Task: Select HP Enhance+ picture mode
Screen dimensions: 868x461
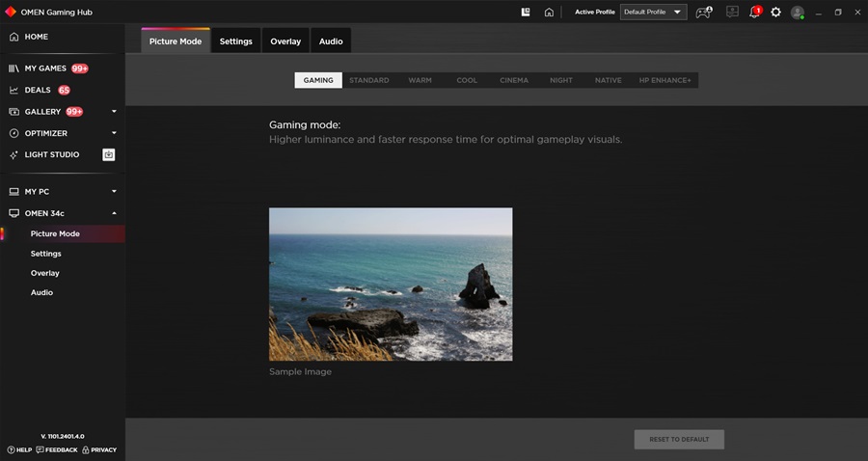Action: click(x=665, y=80)
